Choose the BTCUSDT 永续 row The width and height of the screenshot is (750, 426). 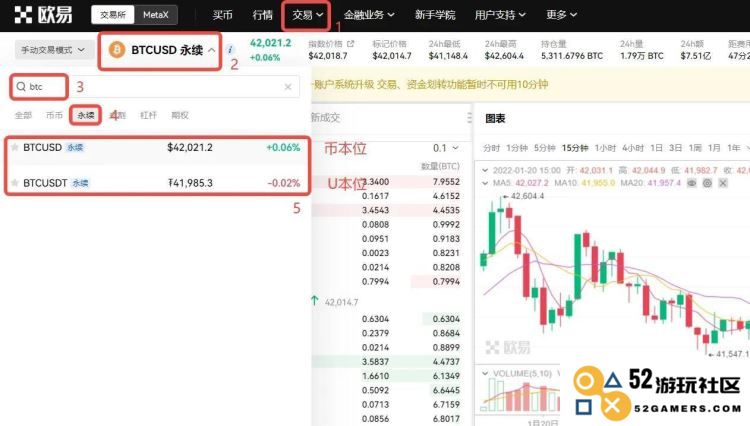click(x=157, y=183)
